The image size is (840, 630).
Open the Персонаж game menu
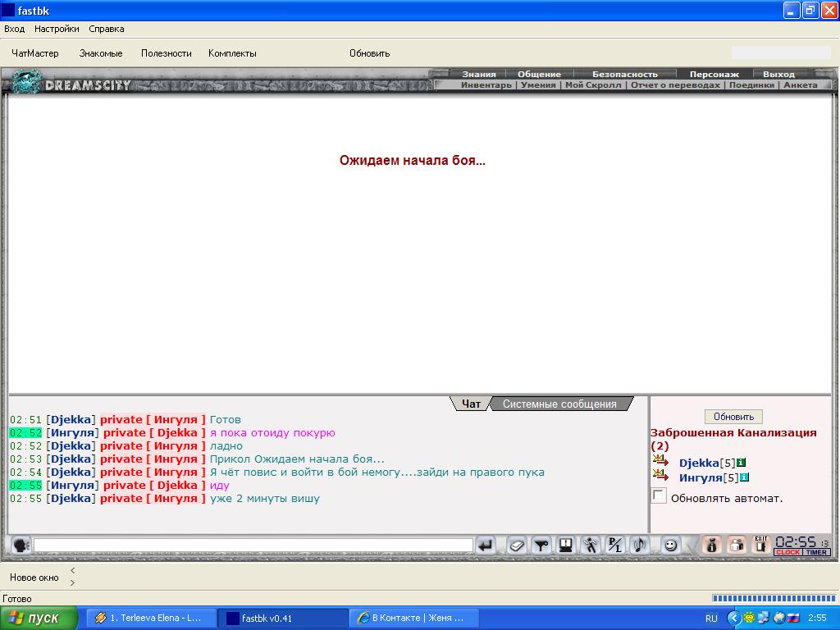714,74
